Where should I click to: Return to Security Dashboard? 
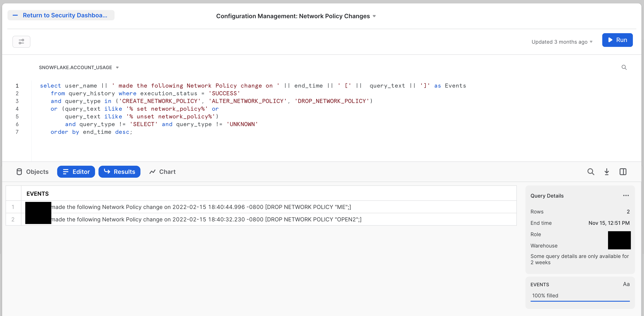click(61, 15)
